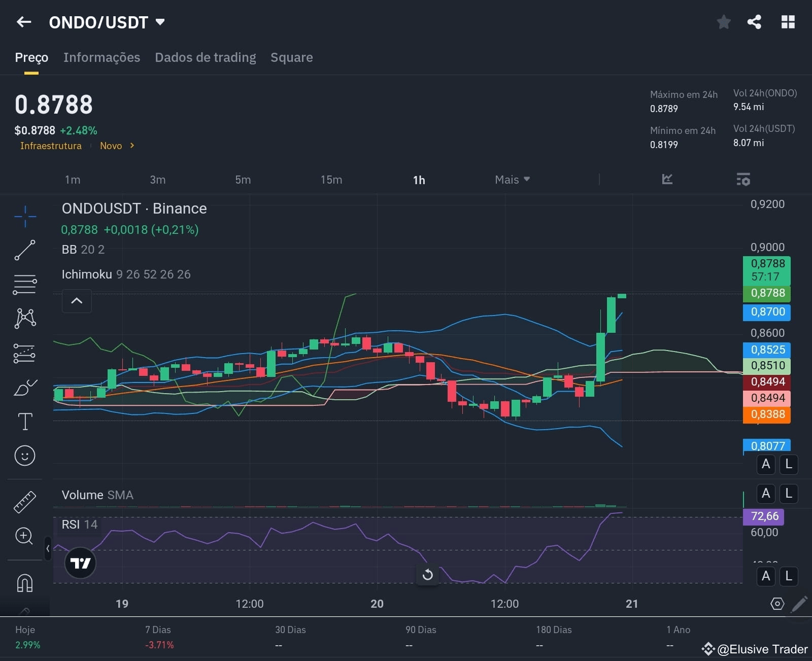Select the crosshair cursor tool

point(25,217)
